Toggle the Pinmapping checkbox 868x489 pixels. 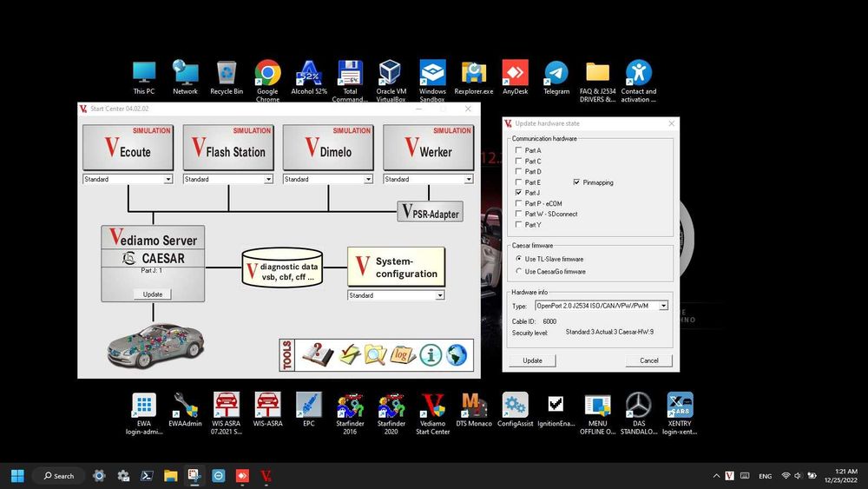(x=577, y=182)
